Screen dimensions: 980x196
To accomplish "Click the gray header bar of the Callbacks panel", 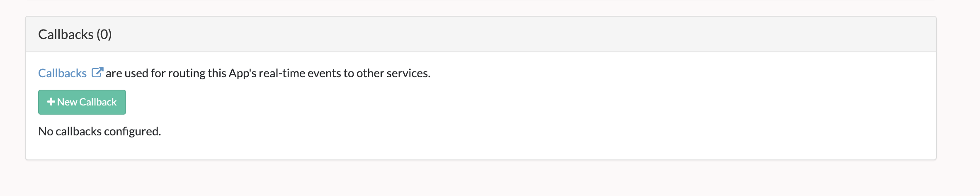I will [x=497, y=34].
